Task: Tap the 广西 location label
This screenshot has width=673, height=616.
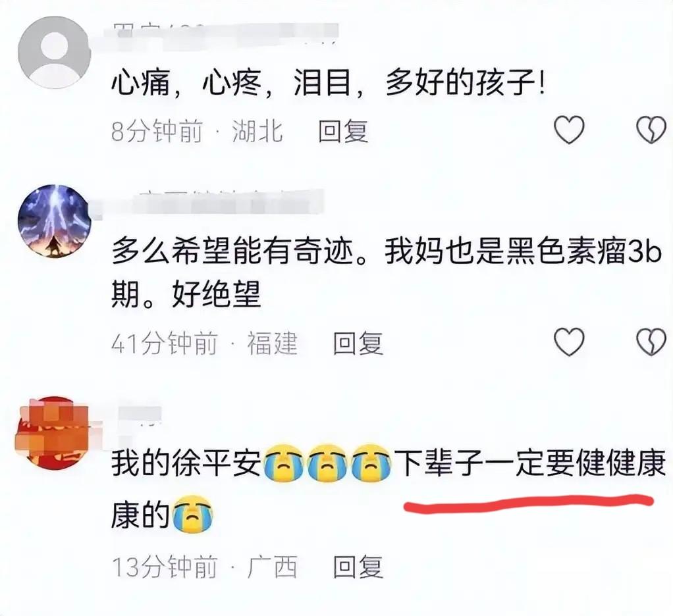Action: (x=272, y=567)
